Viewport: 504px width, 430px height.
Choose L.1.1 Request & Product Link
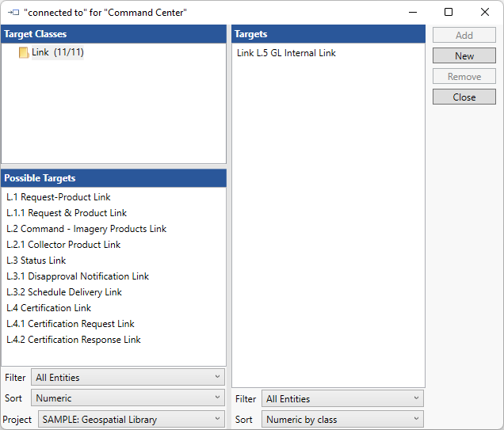click(67, 213)
